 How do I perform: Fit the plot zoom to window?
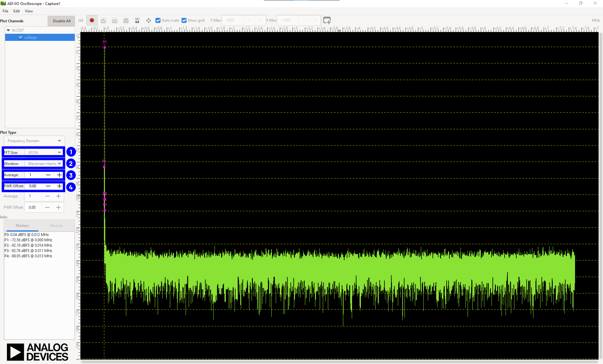[x=126, y=20]
